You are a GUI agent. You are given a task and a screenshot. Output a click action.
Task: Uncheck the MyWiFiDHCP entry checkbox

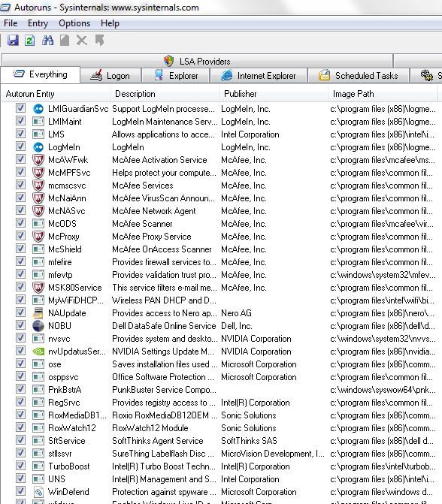(x=20, y=299)
